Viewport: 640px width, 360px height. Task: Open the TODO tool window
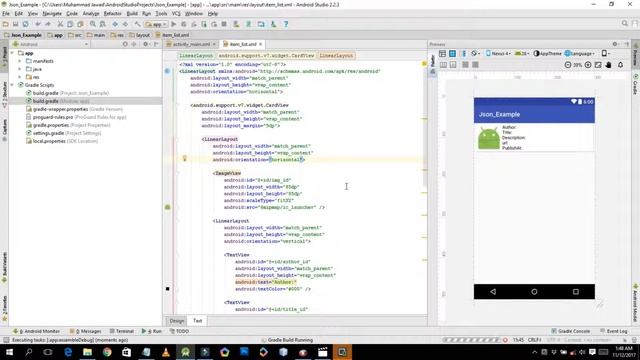pos(179,331)
